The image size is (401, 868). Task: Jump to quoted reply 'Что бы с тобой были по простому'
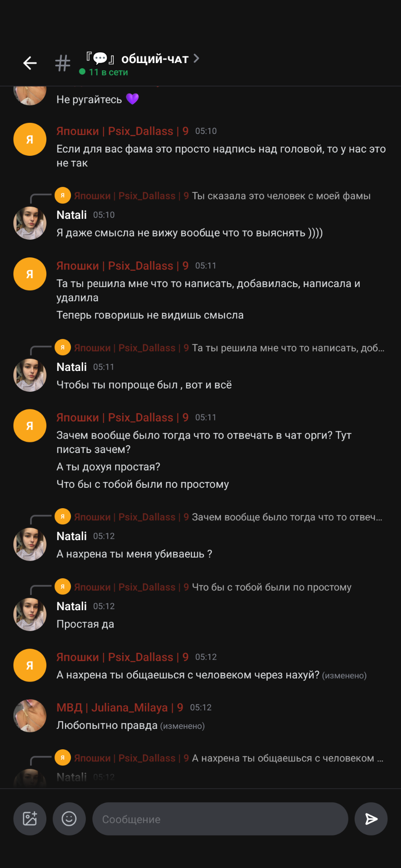(x=272, y=587)
